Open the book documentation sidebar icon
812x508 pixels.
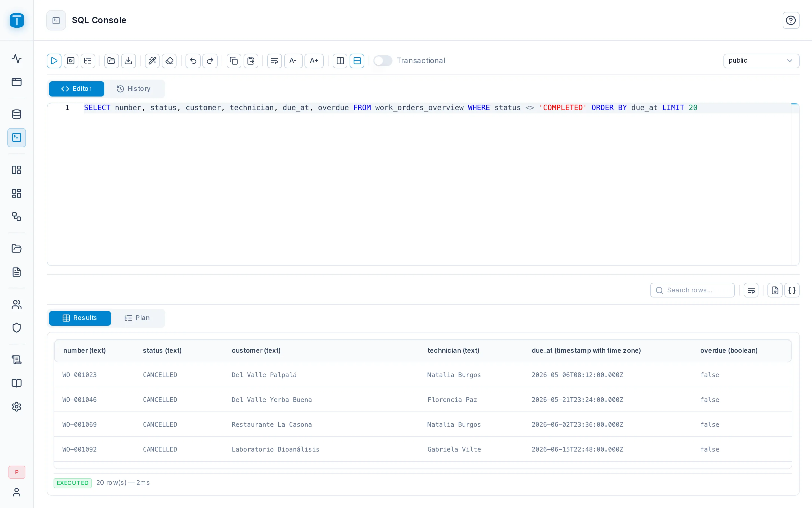[17, 383]
